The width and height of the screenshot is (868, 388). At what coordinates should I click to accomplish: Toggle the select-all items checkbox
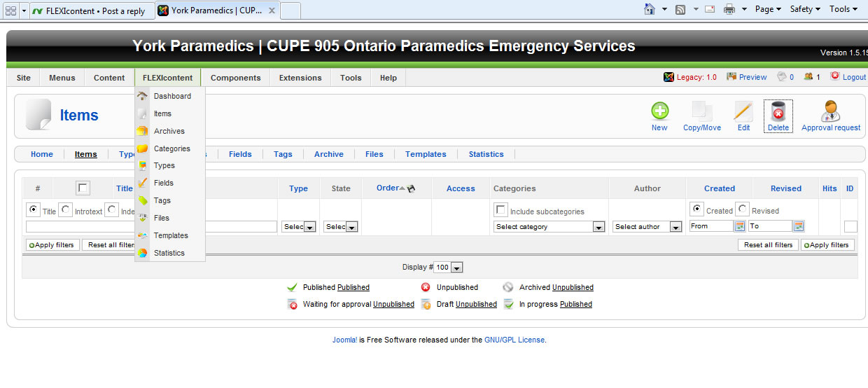point(83,188)
